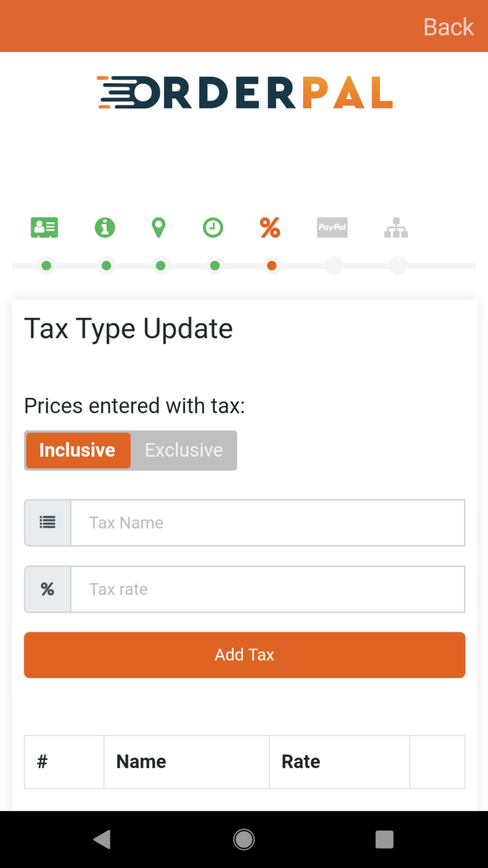The height and width of the screenshot is (868, 488).
Task: Focus the Tax Name input field
Action: [x=268, y=523]
